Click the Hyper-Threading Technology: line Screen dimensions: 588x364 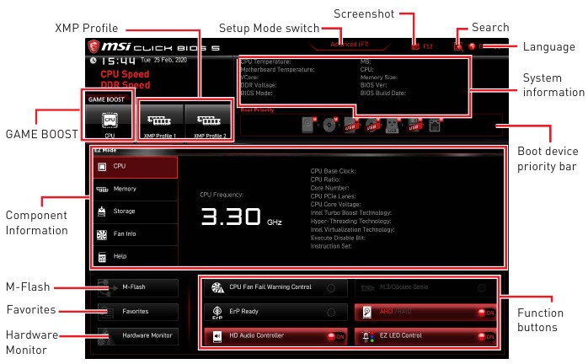tap(350, 222)
